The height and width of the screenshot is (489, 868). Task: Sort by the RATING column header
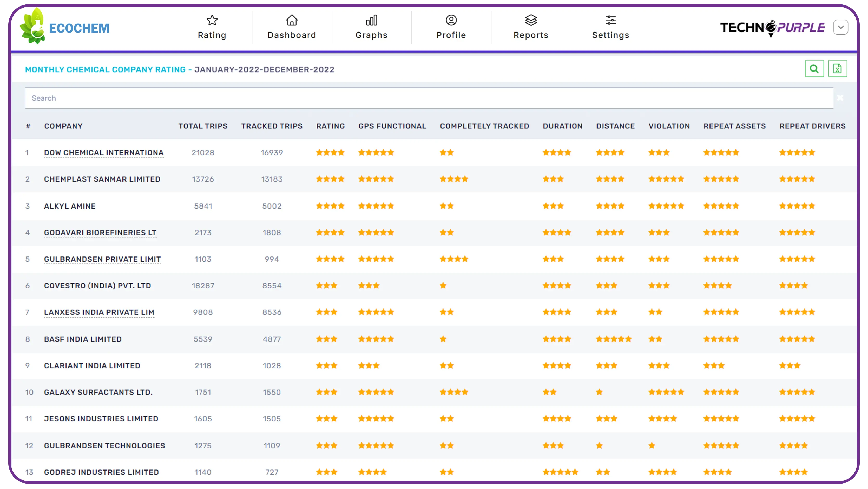(x=330, y=126)
